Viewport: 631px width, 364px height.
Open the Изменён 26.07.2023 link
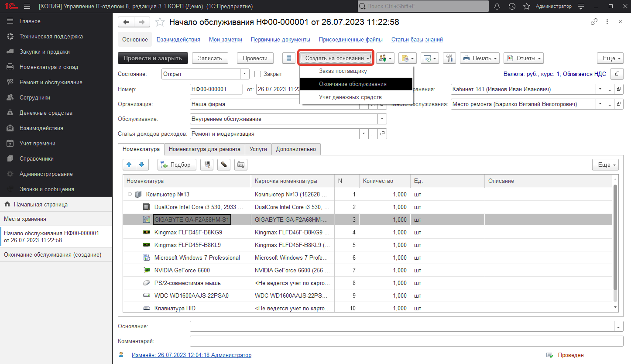tap(192, 355)
